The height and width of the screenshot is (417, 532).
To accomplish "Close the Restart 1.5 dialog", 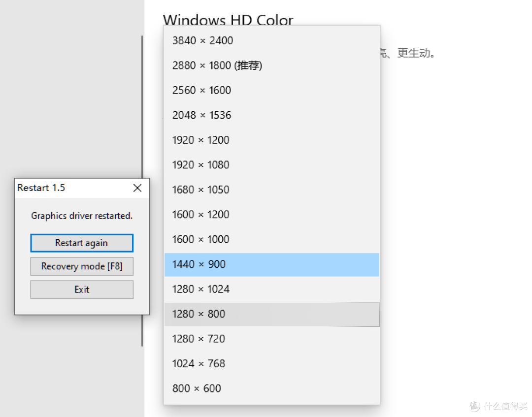I will coord(137,188).
